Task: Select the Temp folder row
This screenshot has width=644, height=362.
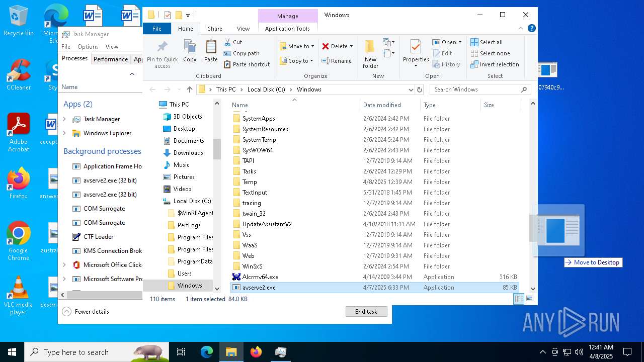Action: click(375, 182)
